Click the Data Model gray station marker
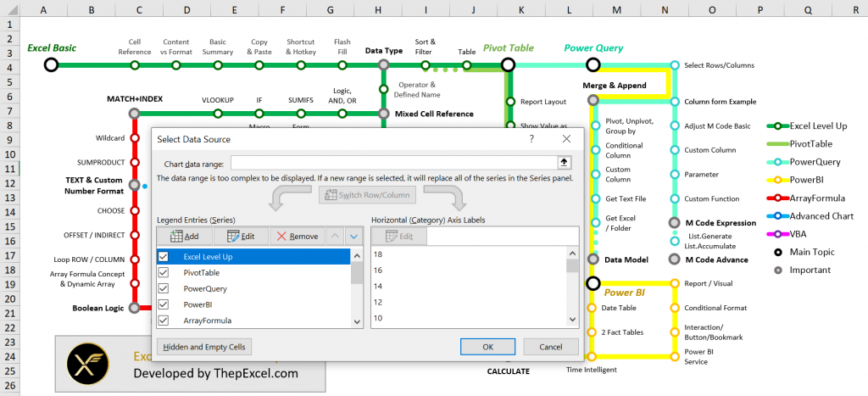Image resolution: width=868 pixels, height=396 pixels. tap(593, 259)
